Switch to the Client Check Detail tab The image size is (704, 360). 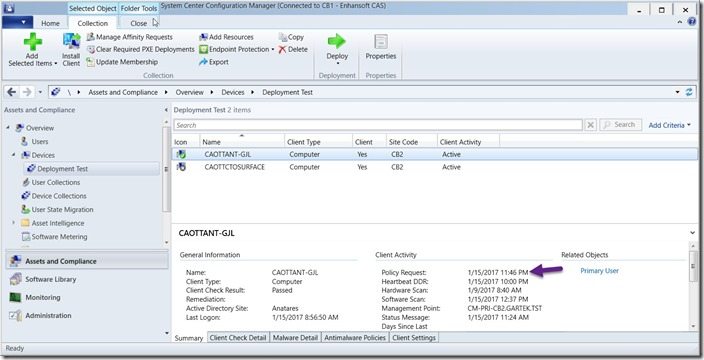click(238, 338)
